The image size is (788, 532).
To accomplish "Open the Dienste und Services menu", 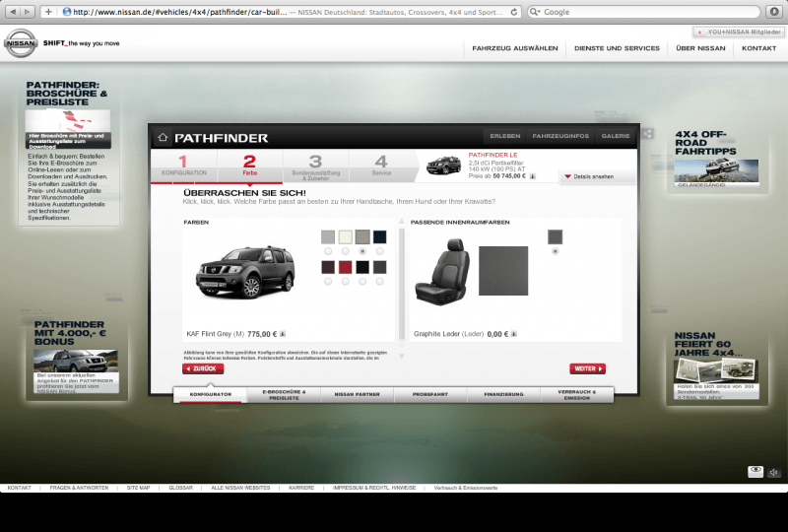I will pos(617,48).
